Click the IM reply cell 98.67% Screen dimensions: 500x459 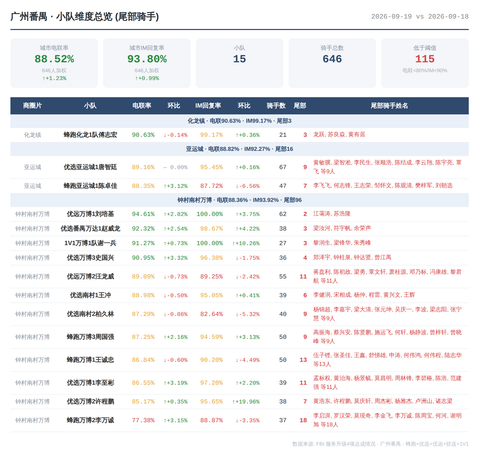coord(211,229)
